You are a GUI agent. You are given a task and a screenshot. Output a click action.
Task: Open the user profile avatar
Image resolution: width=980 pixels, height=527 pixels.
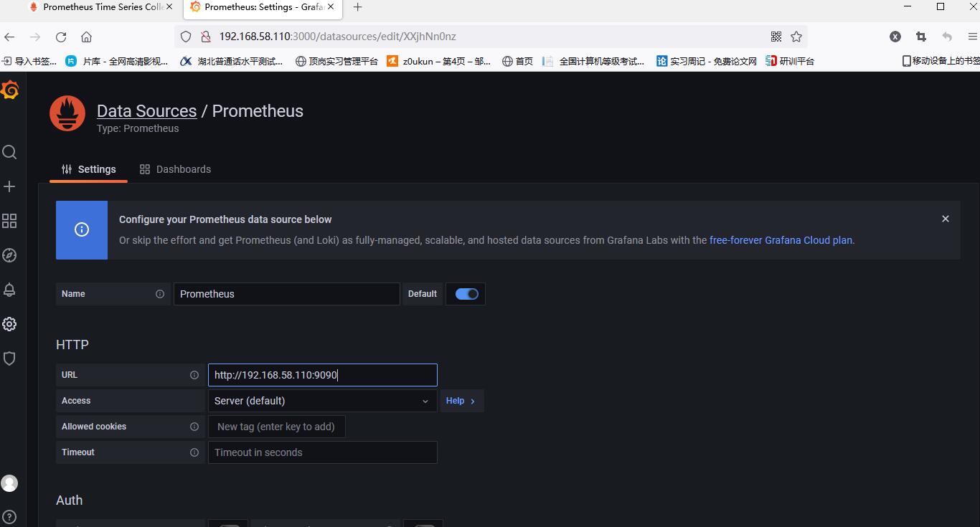tap(9, 483)
